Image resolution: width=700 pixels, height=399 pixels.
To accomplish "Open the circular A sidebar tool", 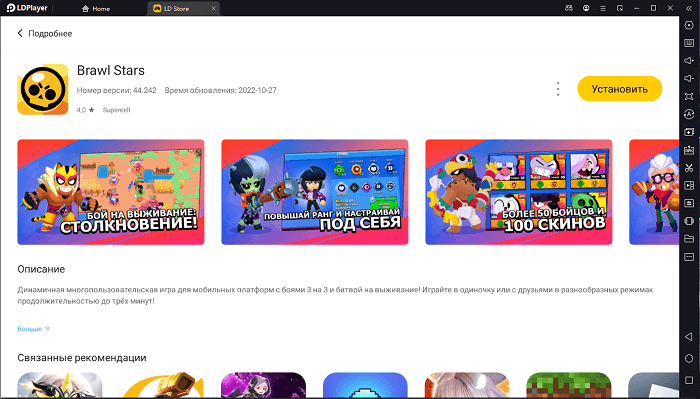I will pyautogui.click(x=689, y=114).
